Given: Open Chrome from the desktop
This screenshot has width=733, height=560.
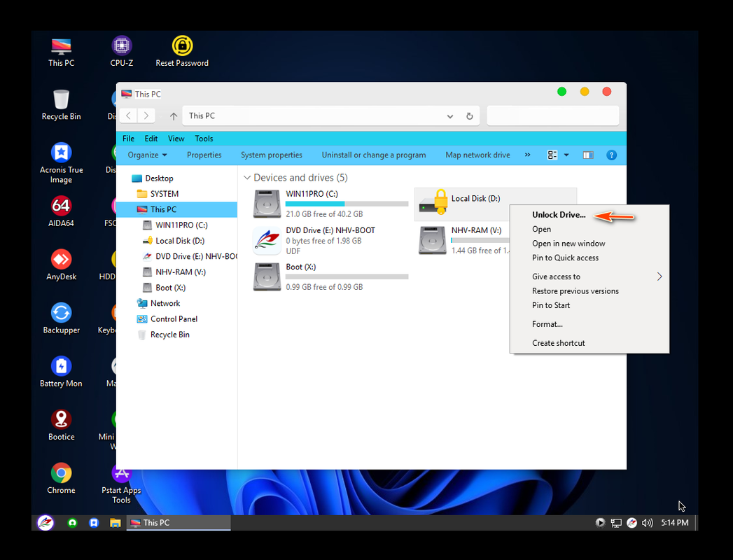Looking at the screenshot, I should [61, 479].
